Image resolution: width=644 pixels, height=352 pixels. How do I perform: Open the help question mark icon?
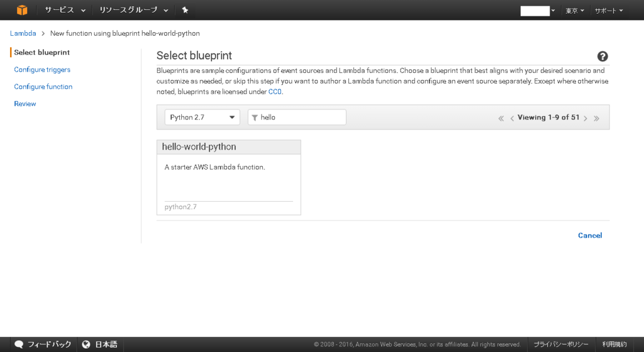602,56
